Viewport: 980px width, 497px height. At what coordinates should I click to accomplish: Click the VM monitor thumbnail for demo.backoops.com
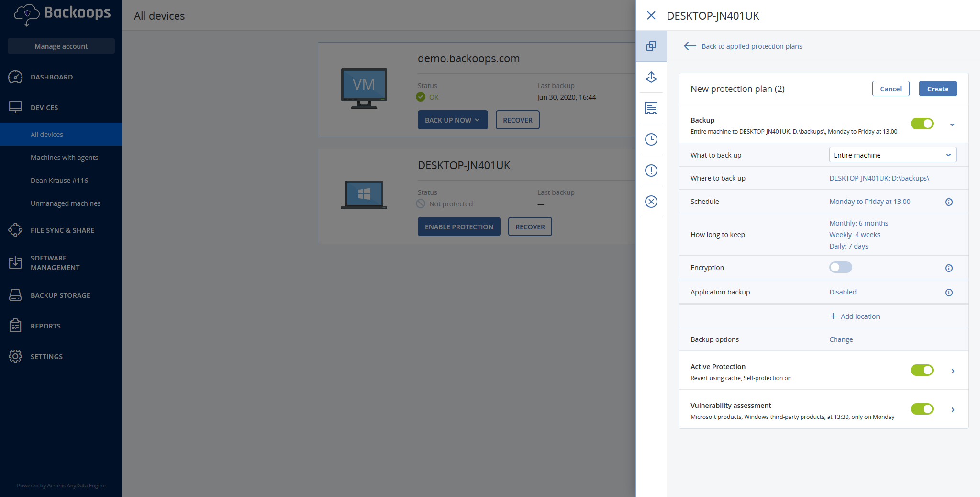[364, 89]
